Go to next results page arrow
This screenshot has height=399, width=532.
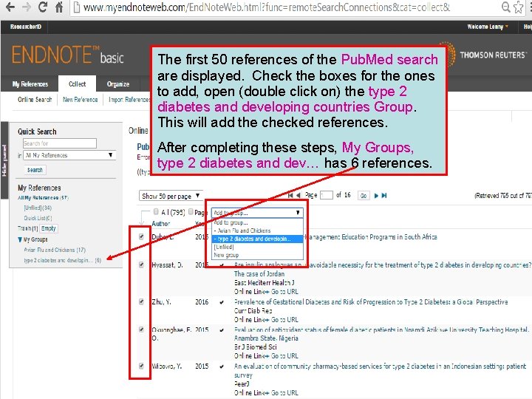(x=376, y=195)
